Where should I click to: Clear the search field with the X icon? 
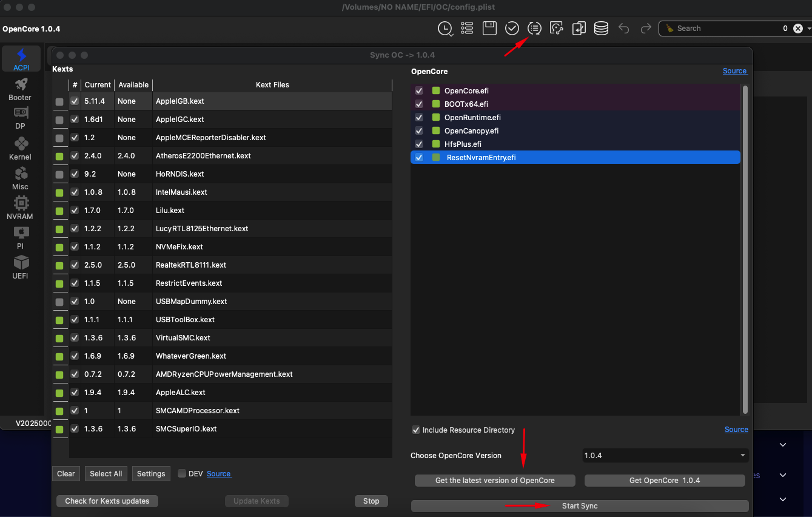(x=798, y=29)
